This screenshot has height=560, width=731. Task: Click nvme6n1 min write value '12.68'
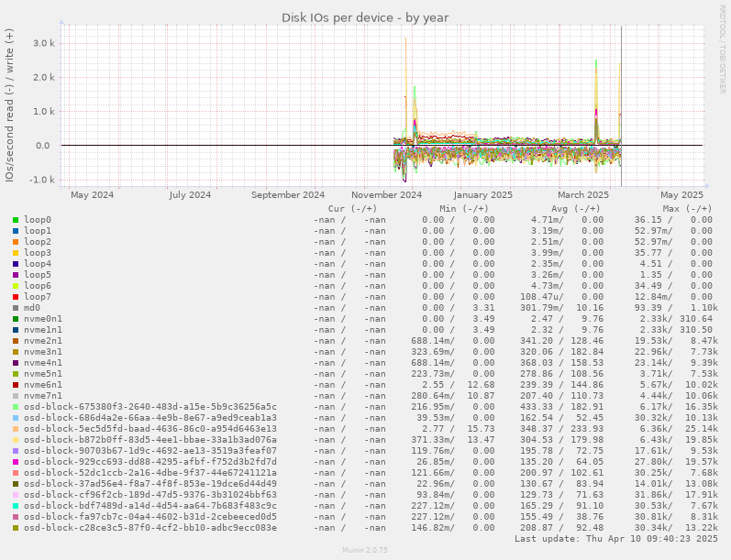pos(482,385)
